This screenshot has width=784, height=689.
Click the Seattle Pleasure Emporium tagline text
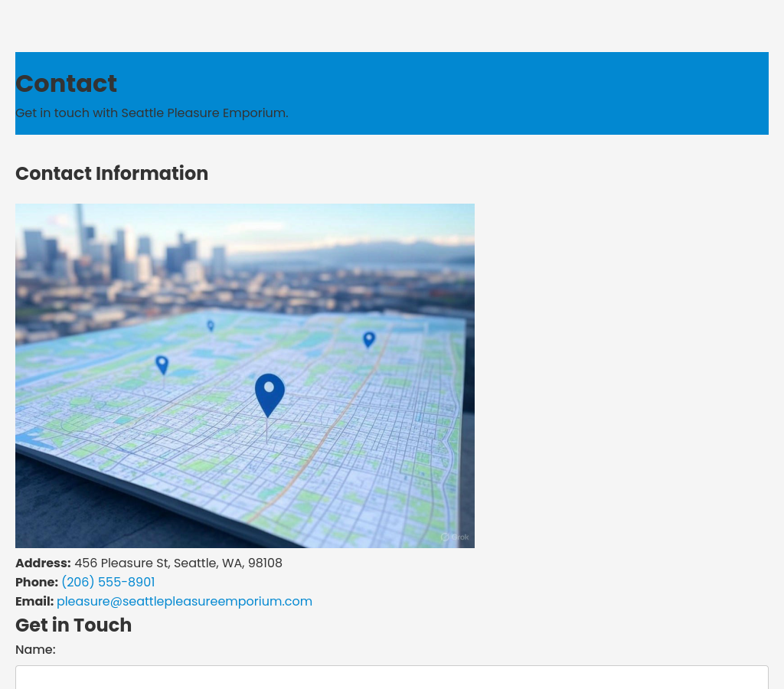coord(152,113)
